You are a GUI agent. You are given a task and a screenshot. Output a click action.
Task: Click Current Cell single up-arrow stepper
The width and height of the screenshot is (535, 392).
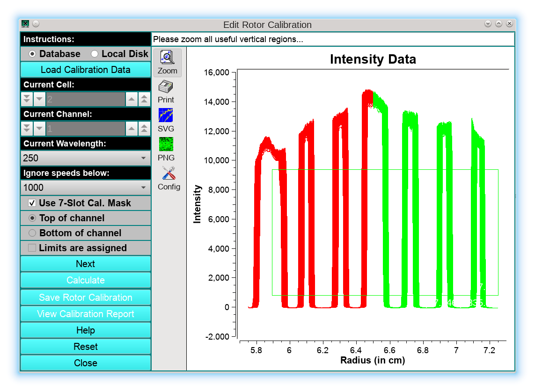(x=132, y=99)
